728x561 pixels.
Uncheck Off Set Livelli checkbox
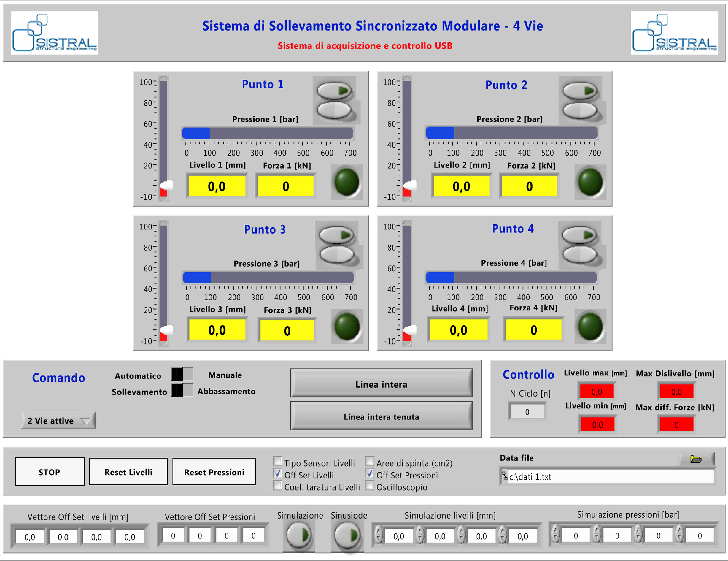(x=277, y=473)
